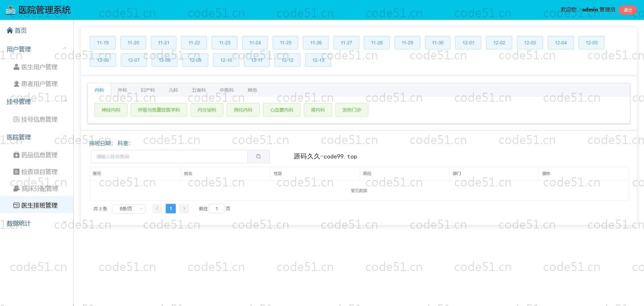Open 病床分配管理 in the sidebar
This screenshot has height=306, width=644.
(37, 188)
